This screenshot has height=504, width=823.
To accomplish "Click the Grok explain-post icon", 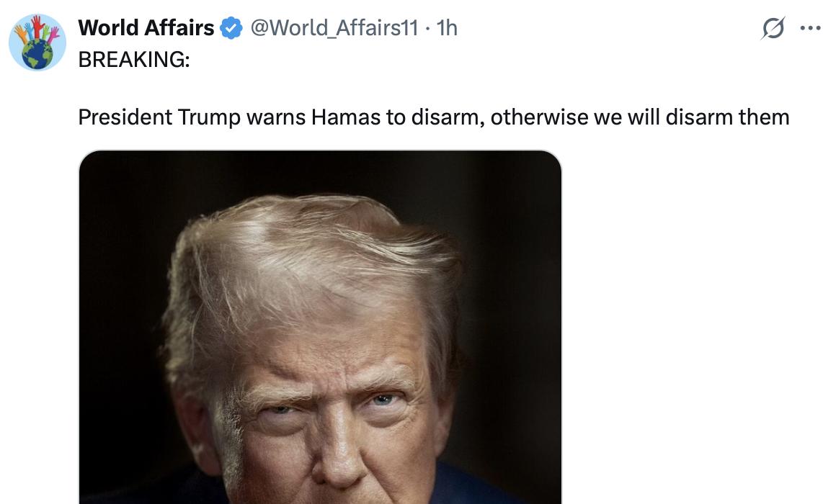I will pos(773,28).
